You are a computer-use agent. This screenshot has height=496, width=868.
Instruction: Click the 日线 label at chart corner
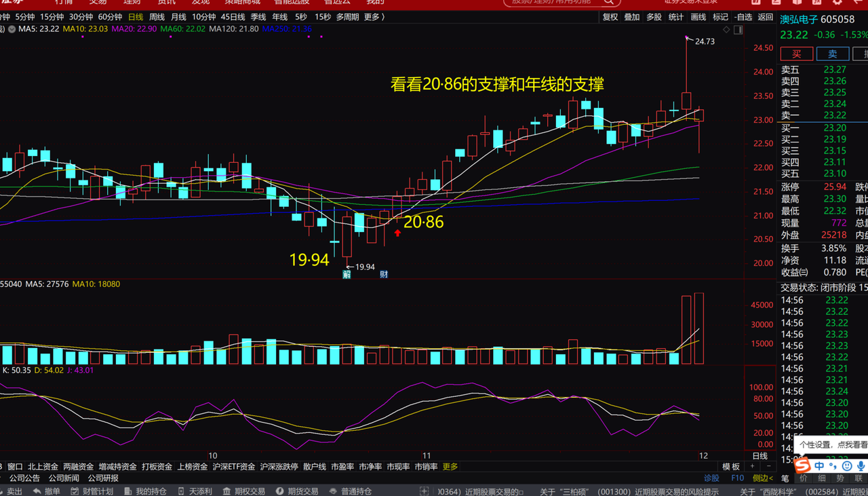tap(760, 456)
